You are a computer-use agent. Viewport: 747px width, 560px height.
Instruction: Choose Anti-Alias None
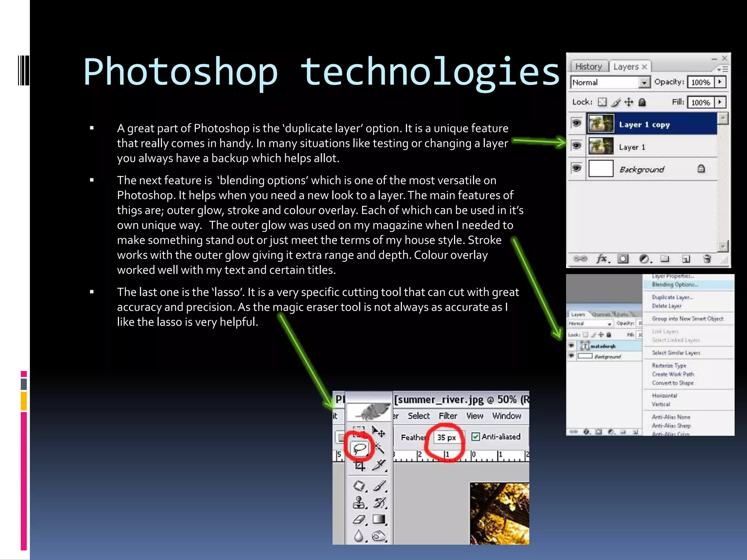point(671,417)
